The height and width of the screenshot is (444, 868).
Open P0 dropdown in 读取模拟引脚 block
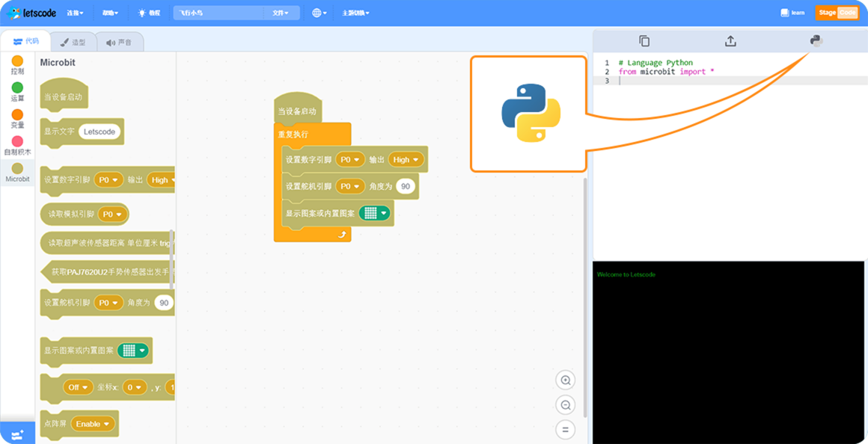[x=111, y=214]
